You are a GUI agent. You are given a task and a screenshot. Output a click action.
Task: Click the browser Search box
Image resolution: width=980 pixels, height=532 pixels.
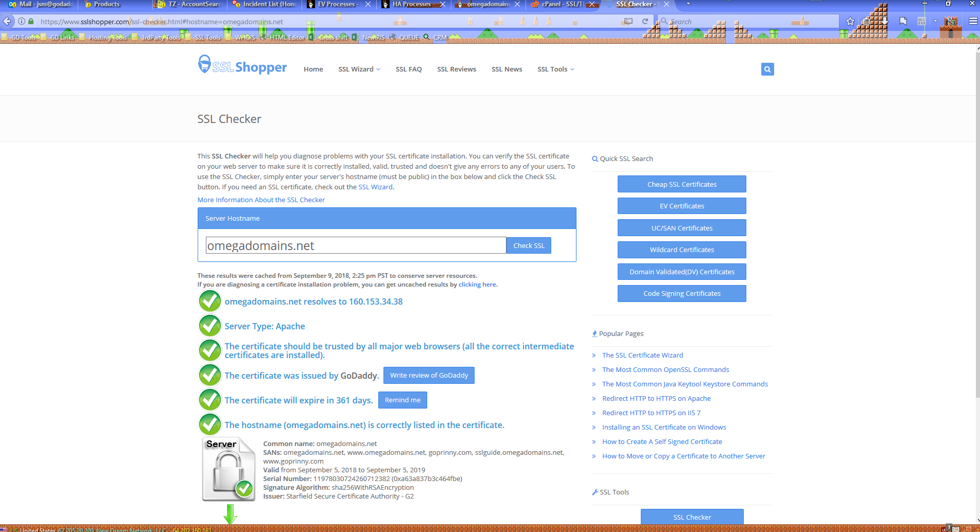(x=749, y=22)
